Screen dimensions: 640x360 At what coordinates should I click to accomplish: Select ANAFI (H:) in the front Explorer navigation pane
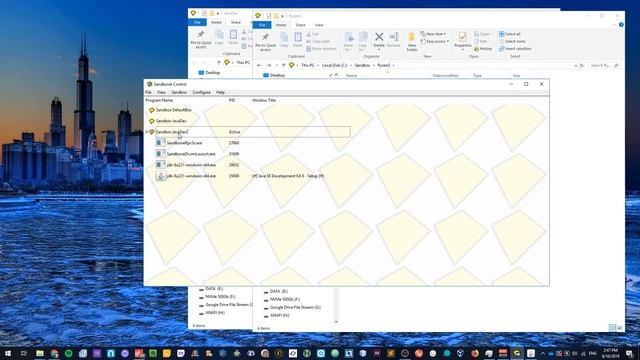(276, 316)
